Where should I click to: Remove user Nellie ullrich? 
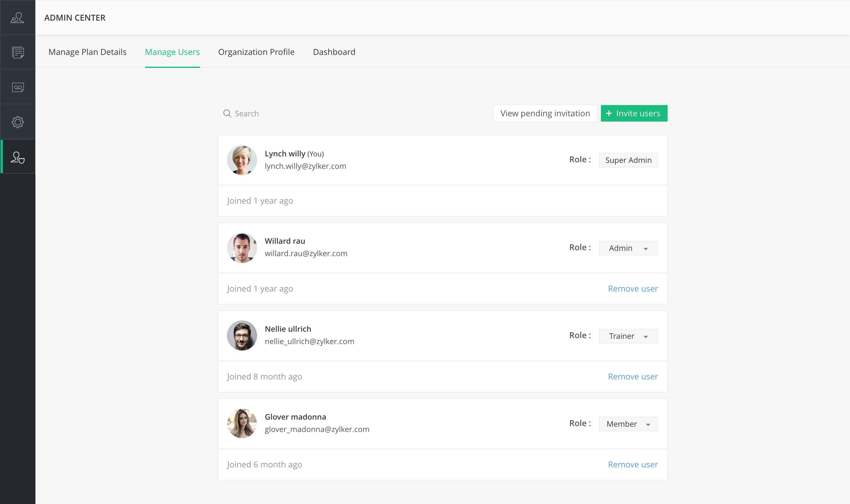633,377
